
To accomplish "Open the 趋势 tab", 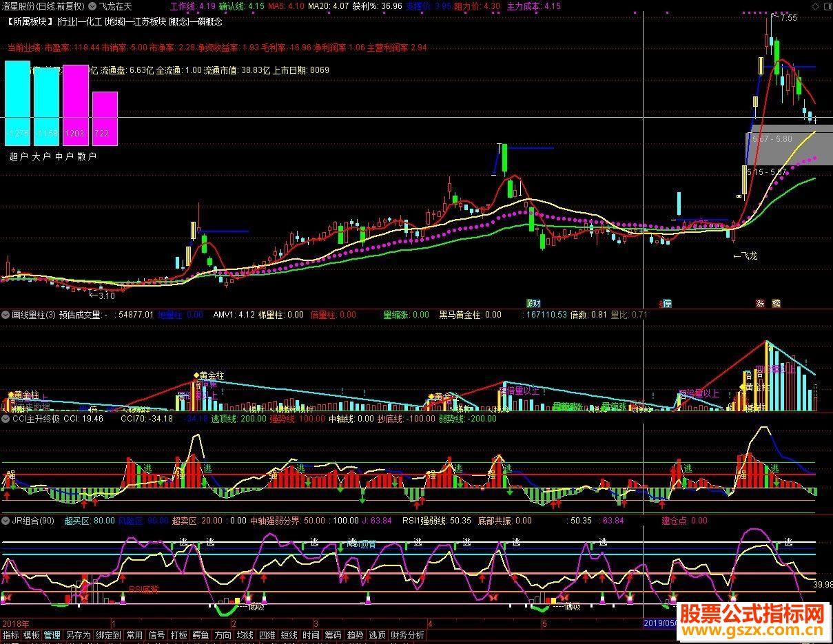I will pos(355,636).
